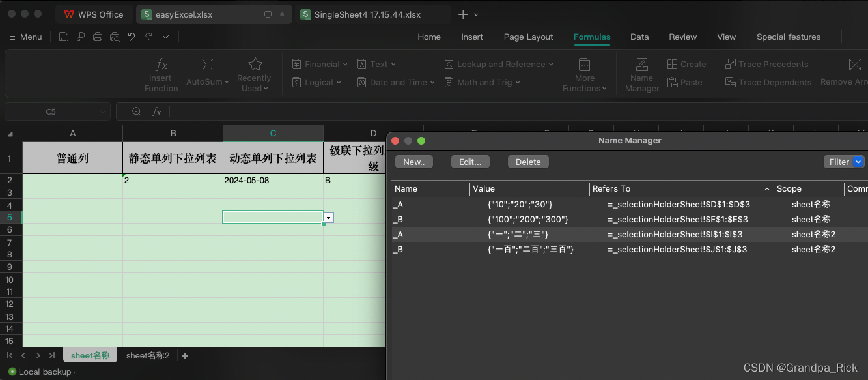Click the Undo arrow
The width and height of the screenshot is (868, 380).
click(x=131, y=37)
